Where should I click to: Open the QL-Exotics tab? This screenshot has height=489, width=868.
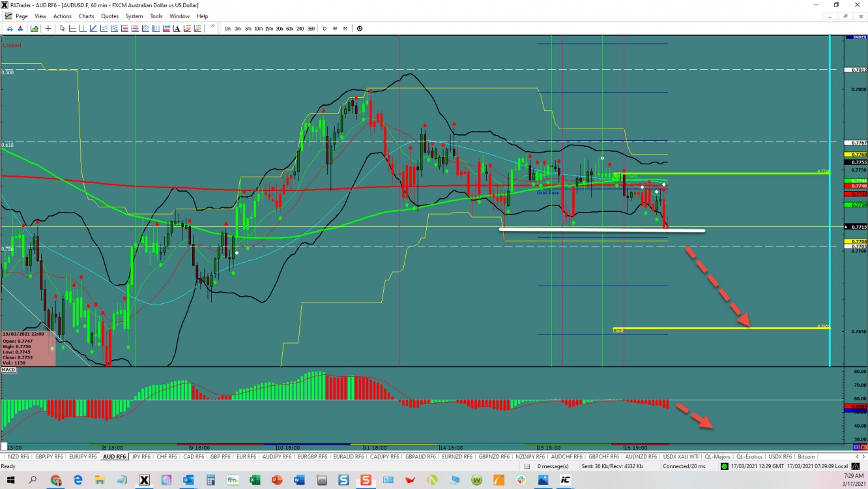(749, 456)
